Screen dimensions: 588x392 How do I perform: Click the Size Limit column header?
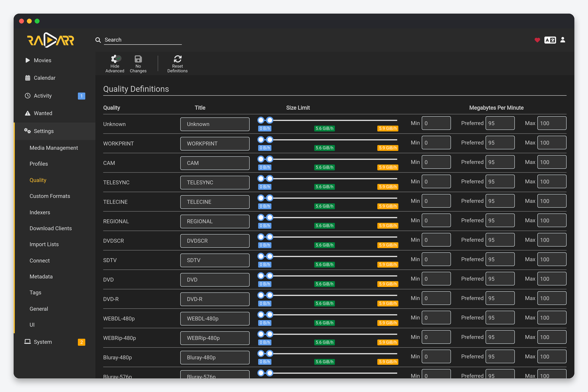pos(298,108)
